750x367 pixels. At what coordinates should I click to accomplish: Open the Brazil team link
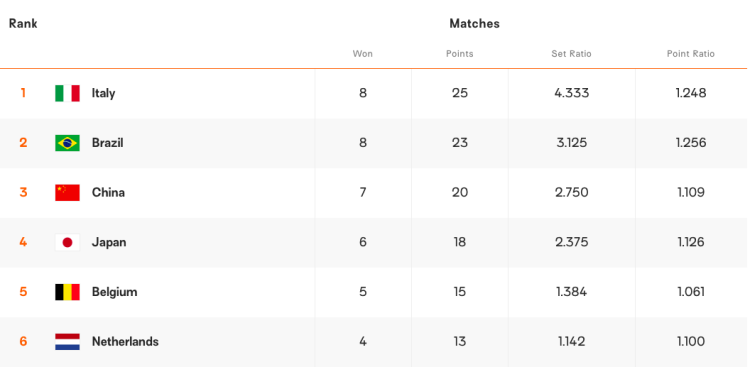tap(108, 143)
